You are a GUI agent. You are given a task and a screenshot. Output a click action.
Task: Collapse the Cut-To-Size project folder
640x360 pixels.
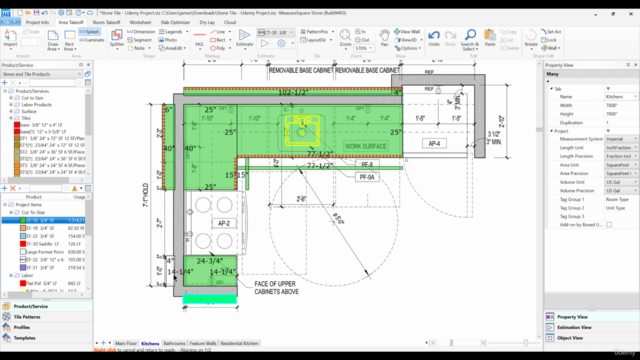(x=11, y=212)
